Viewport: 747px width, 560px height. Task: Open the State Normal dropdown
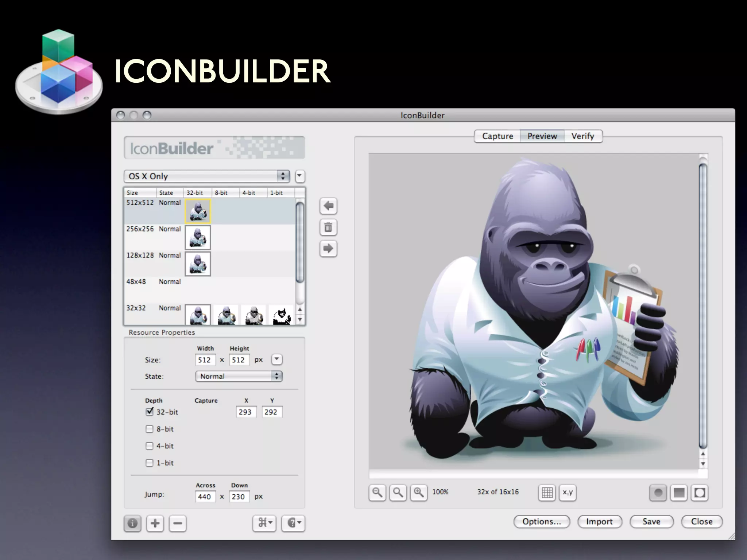(239, 376)
